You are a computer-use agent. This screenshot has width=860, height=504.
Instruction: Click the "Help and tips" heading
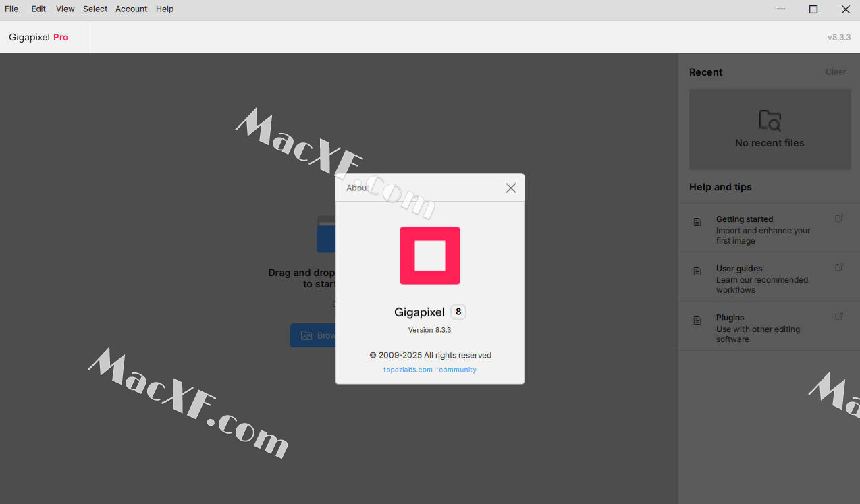pos(720,187)
